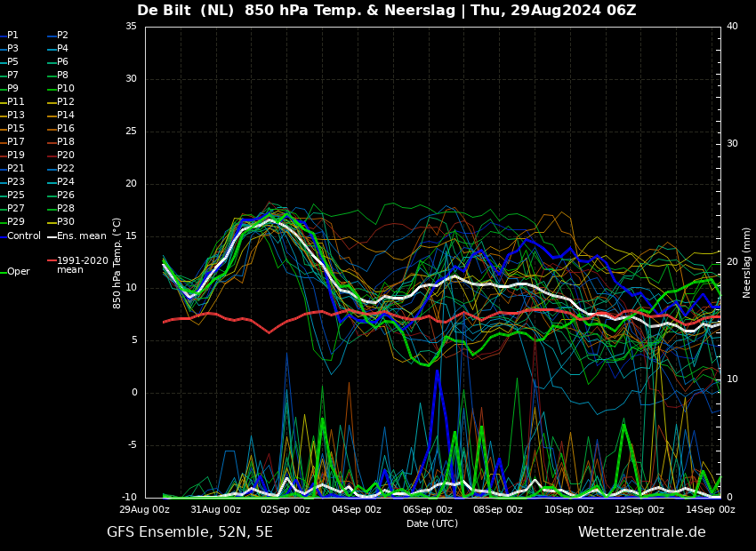Image resolution: width=756 pixels, height=551 pixels.
Task: Click the 10Sep 00z date label
Action: coord(569,510)
